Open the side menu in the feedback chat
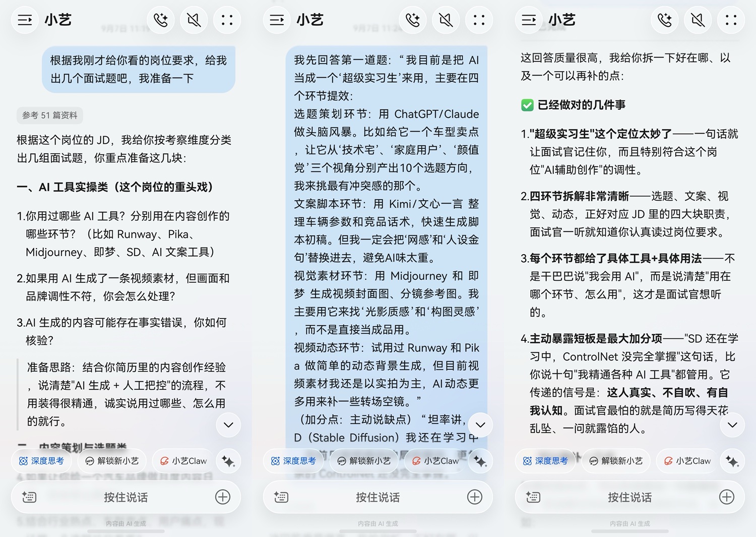The height and width of the screenshot is (537, 756). pyautogui.click(x=529, y=20)
